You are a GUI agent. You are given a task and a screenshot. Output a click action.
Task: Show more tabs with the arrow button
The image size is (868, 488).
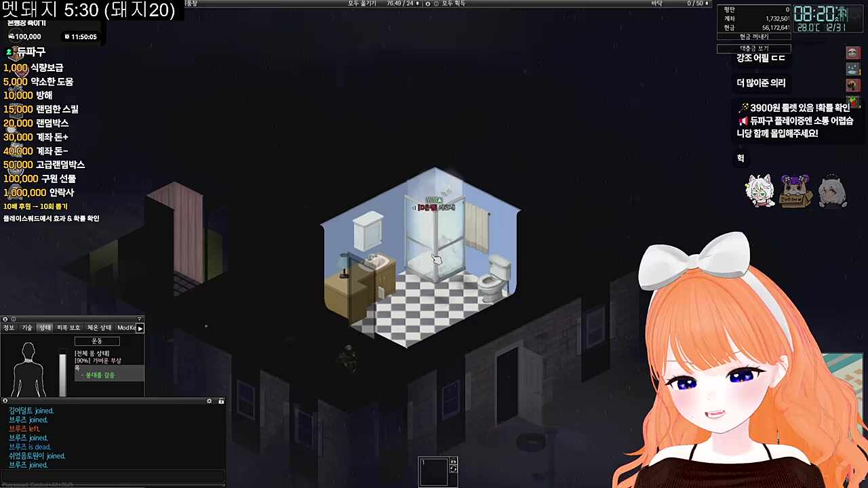point(140,328)
